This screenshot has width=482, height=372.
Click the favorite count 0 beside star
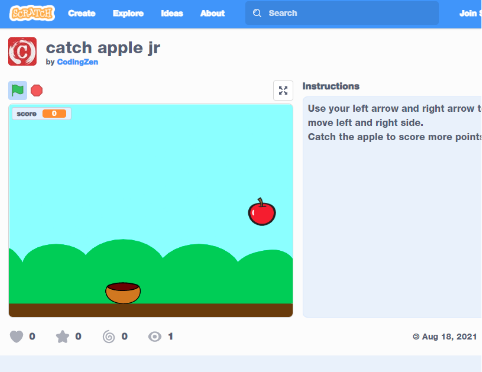(78, 336)
